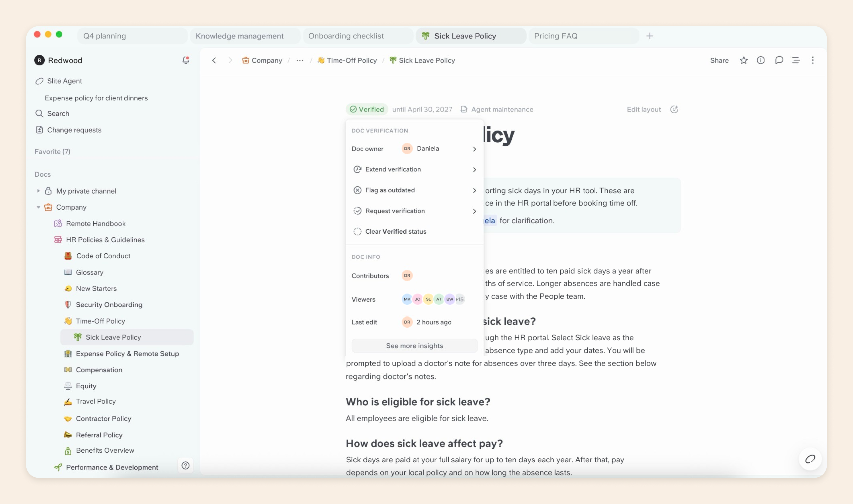Viewport: 853px width, 504px height.
Task: Switch to the Q4 planning tab
Action: click(132, 36)
